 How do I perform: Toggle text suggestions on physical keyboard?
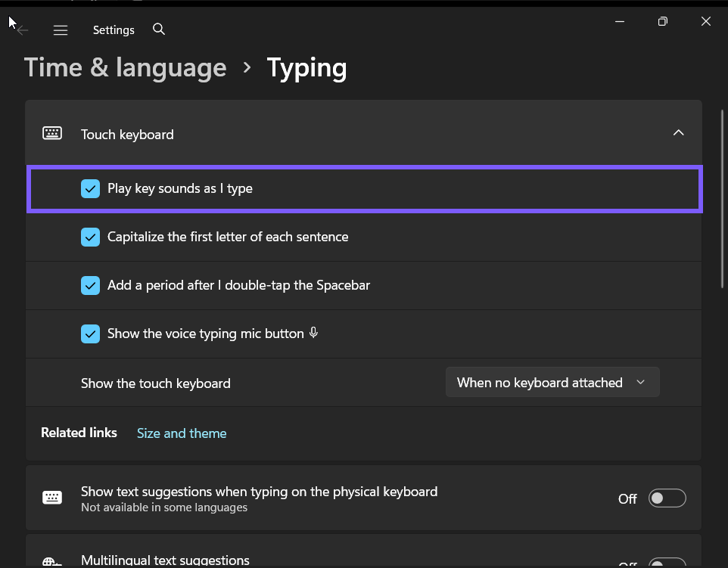[x=667, y=498]
